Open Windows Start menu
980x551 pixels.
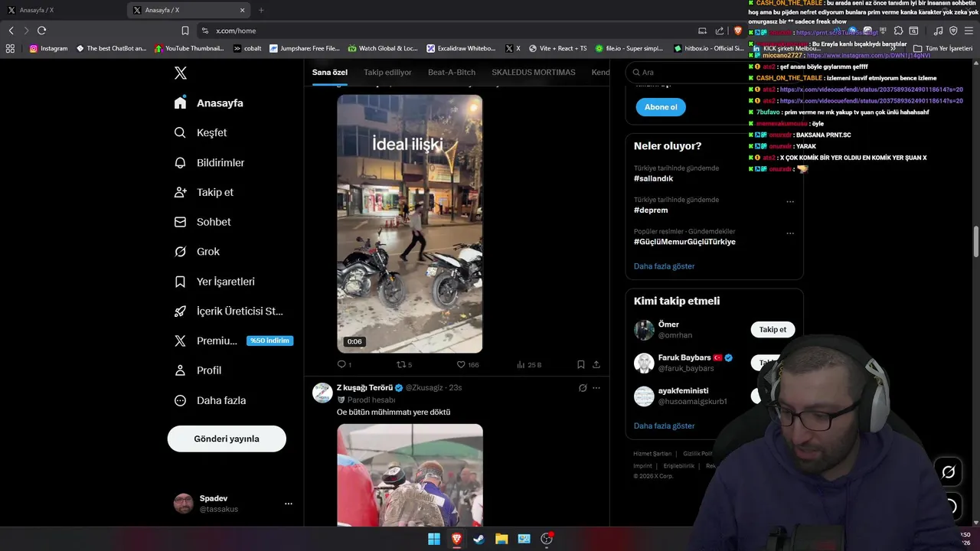pyautogui.click(x=434, y=539)
